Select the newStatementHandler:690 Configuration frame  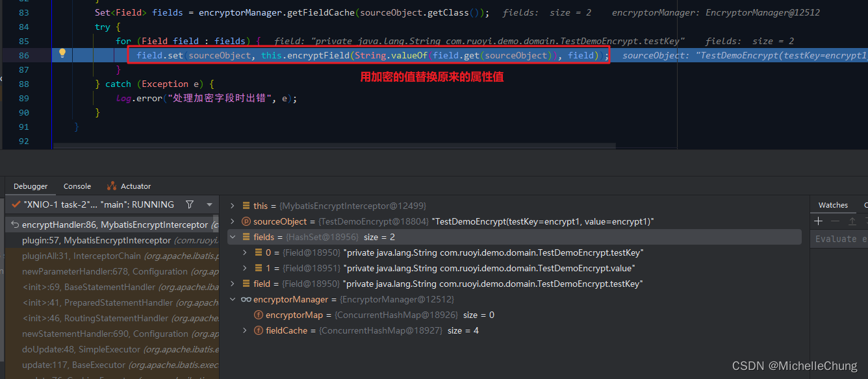point(112,334)
